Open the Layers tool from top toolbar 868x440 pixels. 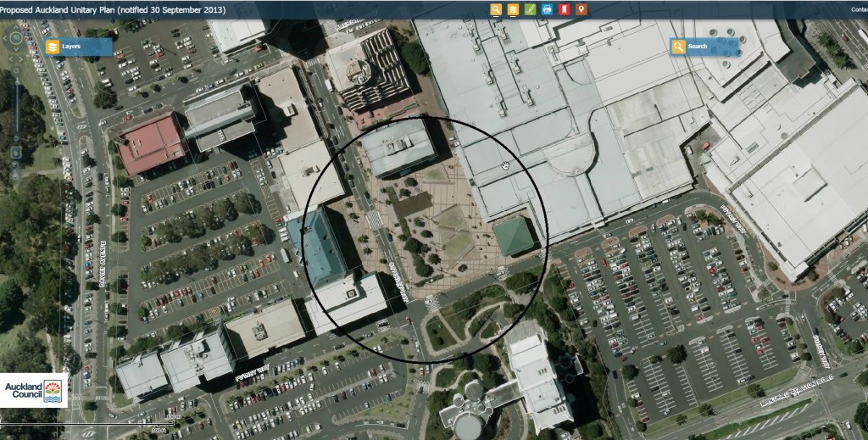(514, 9)
